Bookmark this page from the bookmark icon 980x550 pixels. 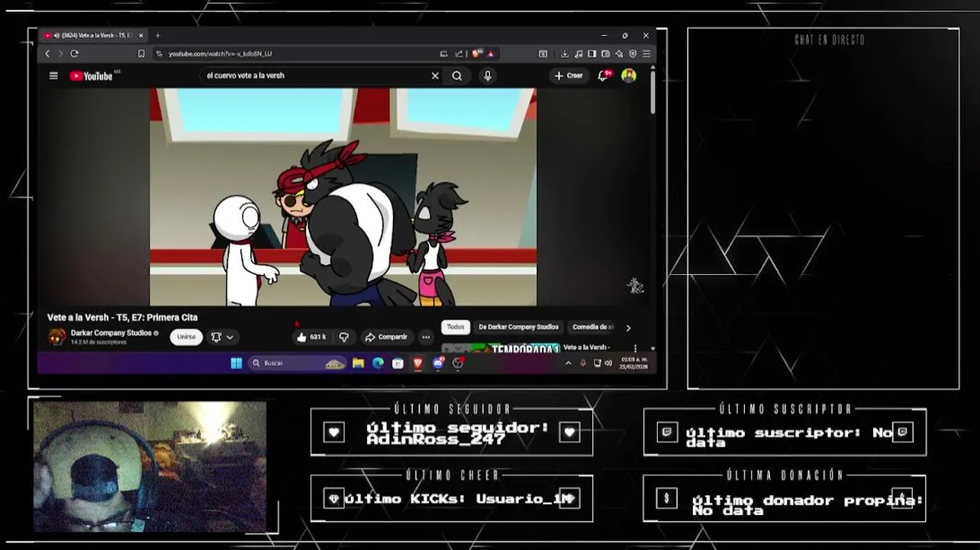click(x=141, y=53)
